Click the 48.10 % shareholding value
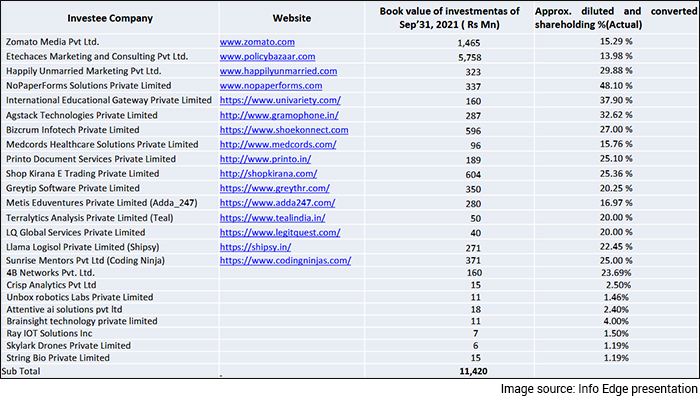 [616, 86]
